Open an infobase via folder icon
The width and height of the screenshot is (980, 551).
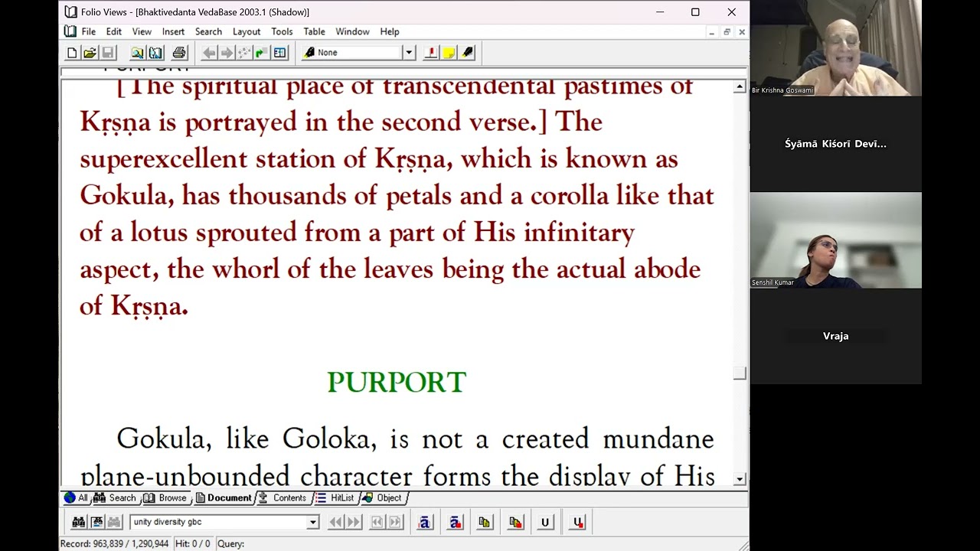click(90, 53)
